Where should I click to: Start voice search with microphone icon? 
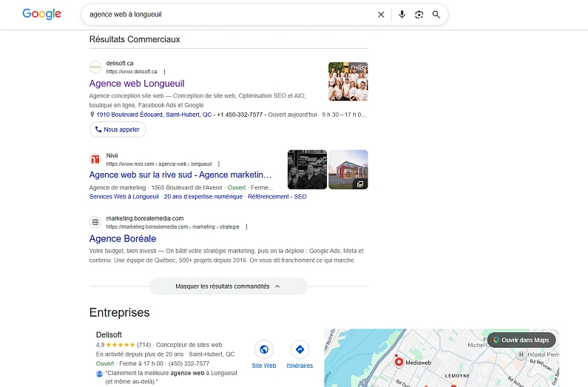click(402, 15)
